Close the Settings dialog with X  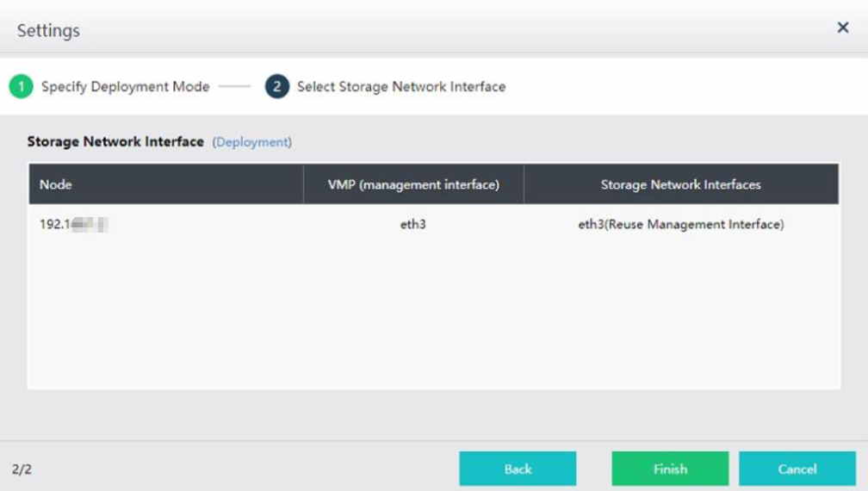click(843, 28)
